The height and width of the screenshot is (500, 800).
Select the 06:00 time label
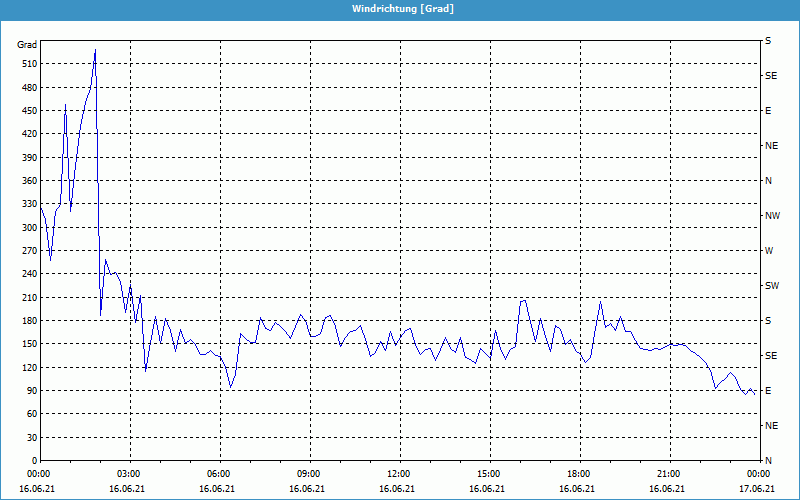pyautogui.click(x=219, y=474)
